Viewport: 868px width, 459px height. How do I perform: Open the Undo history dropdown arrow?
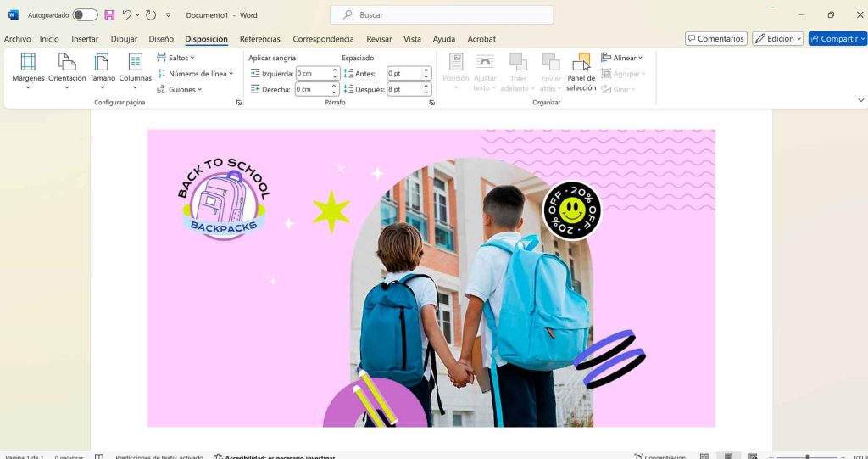pos(137,15)
